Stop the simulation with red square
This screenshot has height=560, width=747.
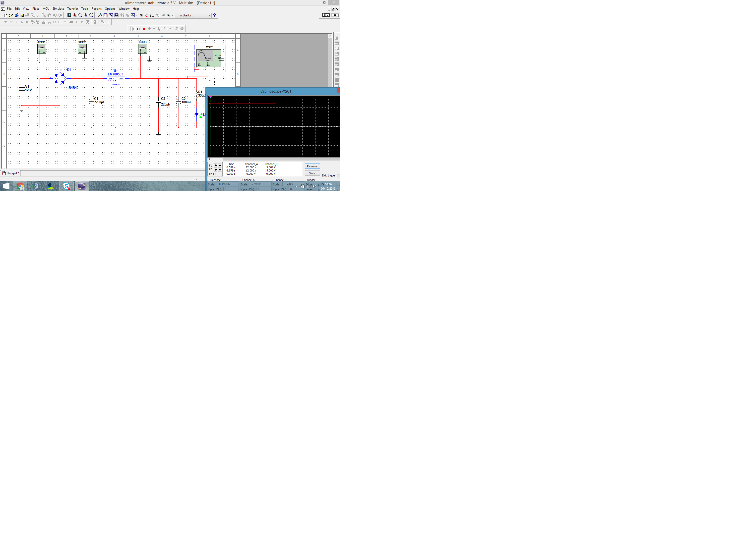pos(144,29)
